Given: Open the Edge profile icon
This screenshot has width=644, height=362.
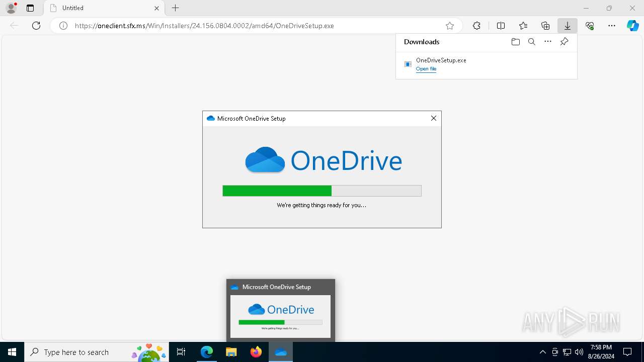Looking at the screenshot, I should pyautogui.click(x=11, y=8).
